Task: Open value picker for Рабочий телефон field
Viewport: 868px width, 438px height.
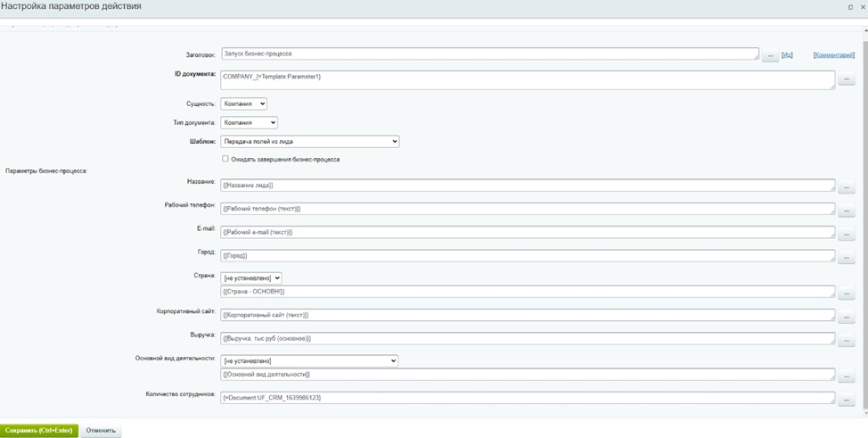Action: point(846,211)
